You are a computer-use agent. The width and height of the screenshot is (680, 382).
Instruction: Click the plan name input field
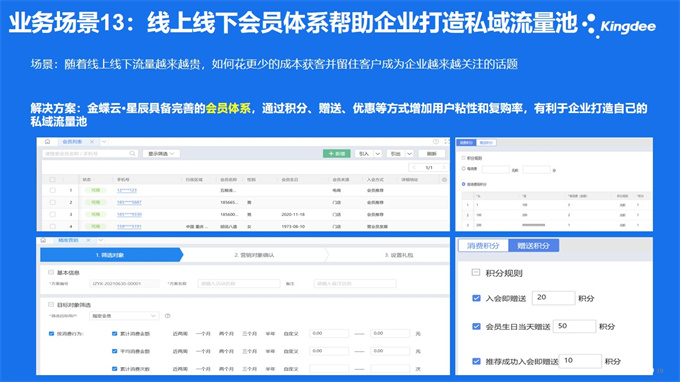239,284
